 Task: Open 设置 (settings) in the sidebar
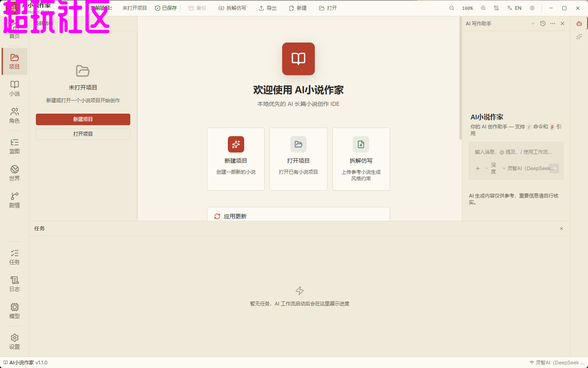(x=15, y=341)
